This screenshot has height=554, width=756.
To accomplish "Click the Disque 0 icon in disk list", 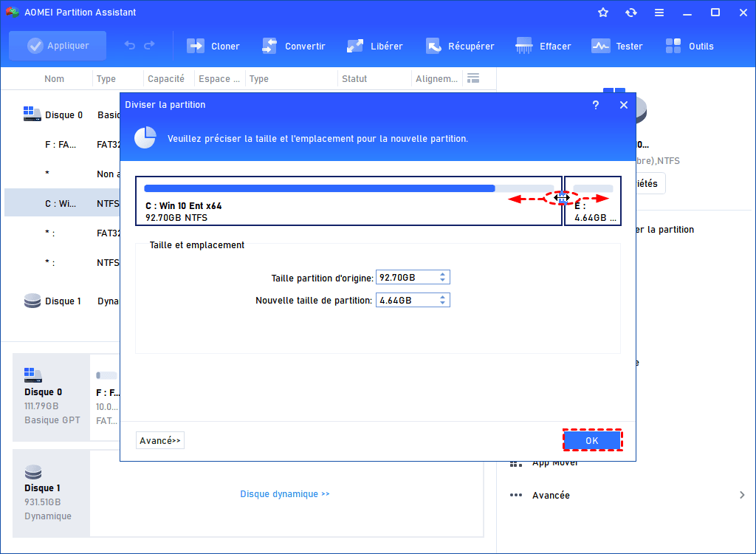I will click(32, 114).
